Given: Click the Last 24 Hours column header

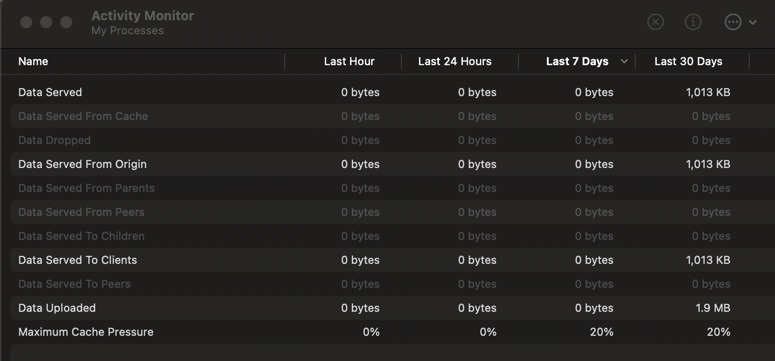Looking at the screenshot, I should tap(455, 61).
